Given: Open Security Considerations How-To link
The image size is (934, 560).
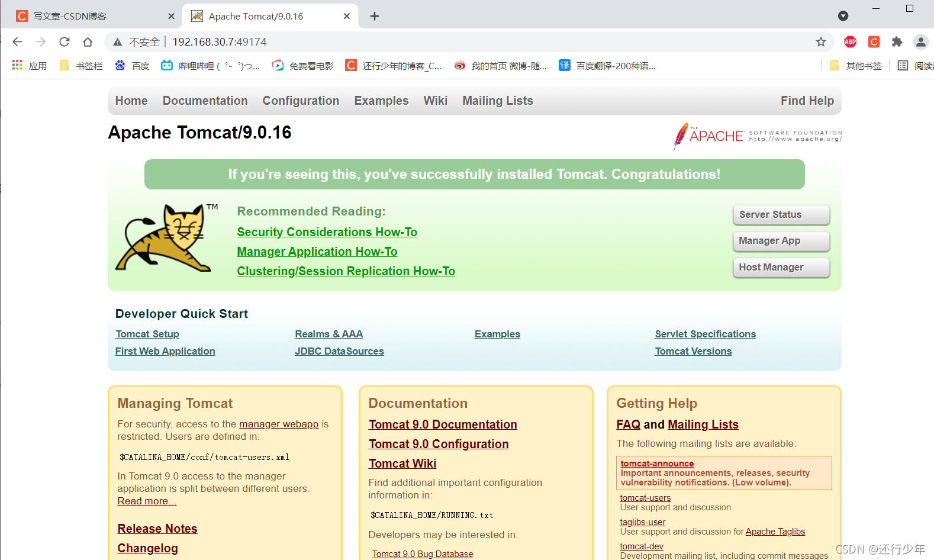Looking at the screenshot, I should tap(327, 232).
